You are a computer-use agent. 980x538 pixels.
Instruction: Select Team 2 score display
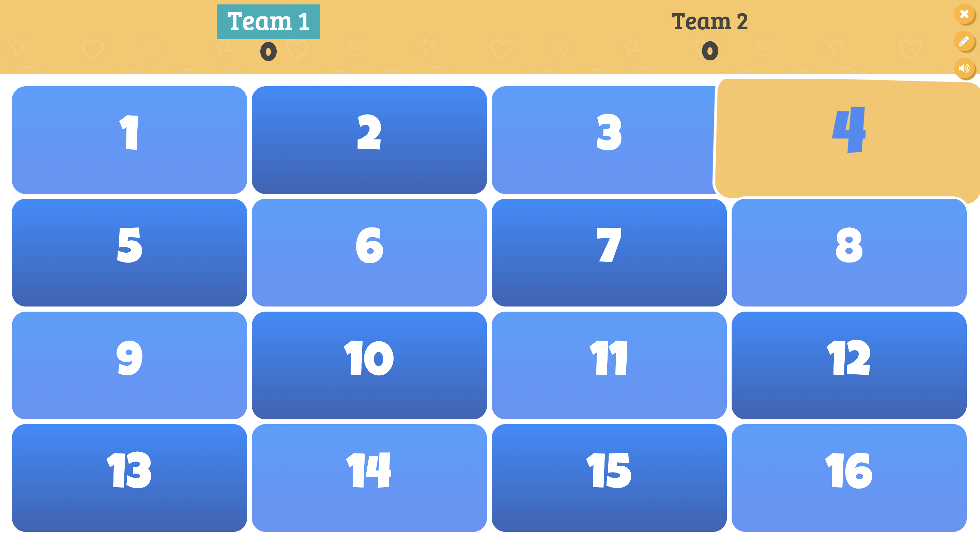(712, 51)
